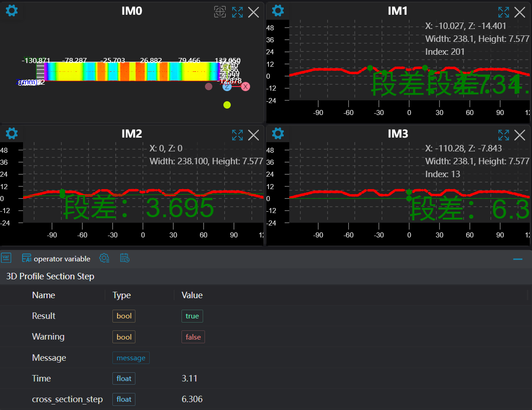Screen dimensions: 532x410
Task: Expand IM0 panel to fullscreen
Action: [237, 12]
